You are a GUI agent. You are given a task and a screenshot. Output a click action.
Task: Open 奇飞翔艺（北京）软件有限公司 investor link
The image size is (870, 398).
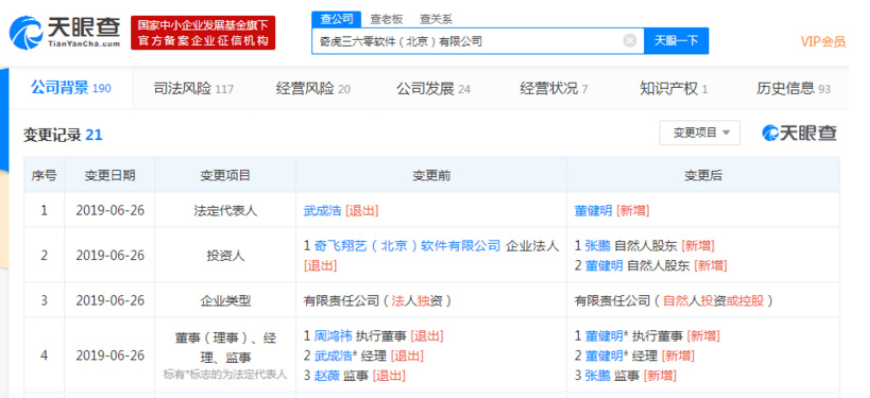[407, 245]
